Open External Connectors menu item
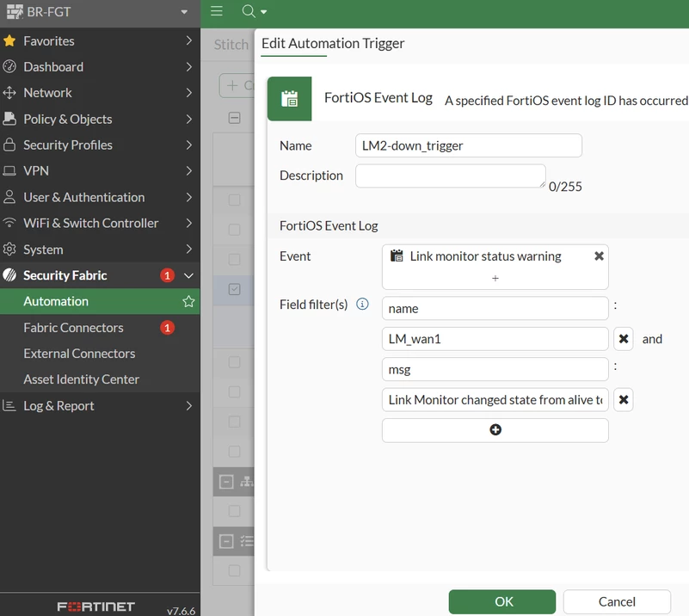This screenshot has width=689, height=616. click(x=100, y=354)
